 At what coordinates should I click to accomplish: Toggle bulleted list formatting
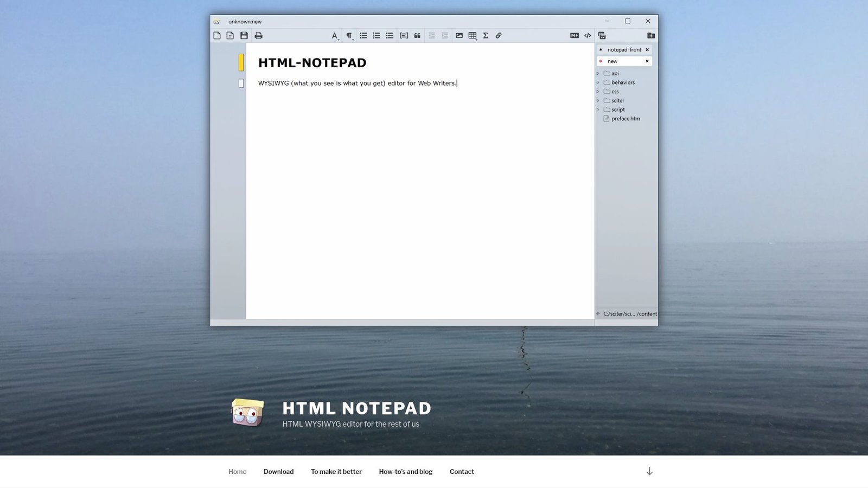pyautogui.click(x=363, y=35)
